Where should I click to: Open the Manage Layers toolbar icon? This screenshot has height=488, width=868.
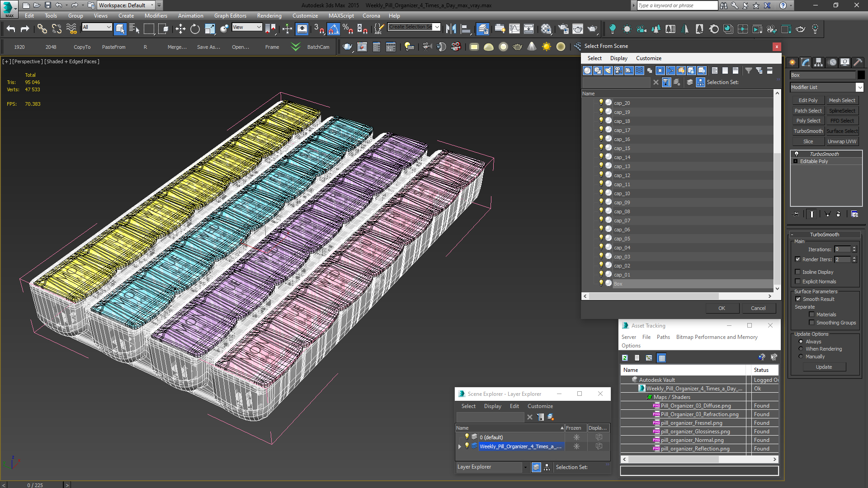[x=483, y=29]
